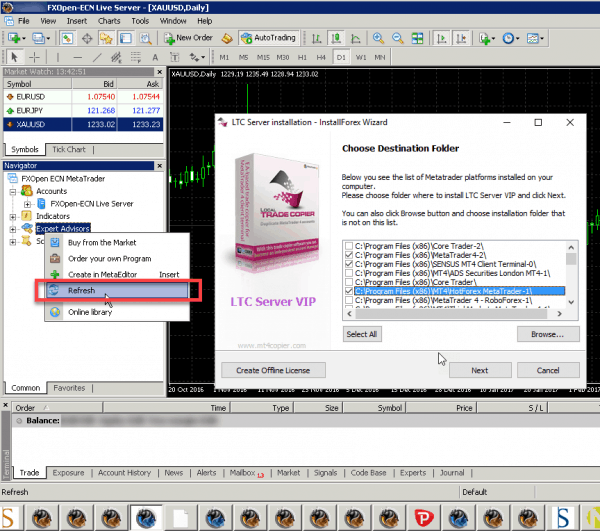Uncheck HotForex MetaTrader-1 folder checkbox

pos(349,291)
